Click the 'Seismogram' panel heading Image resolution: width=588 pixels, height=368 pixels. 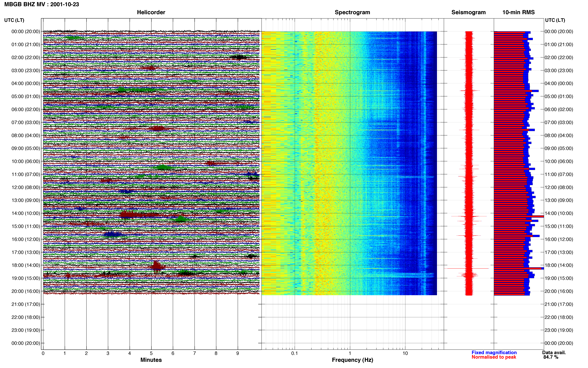[x=468, y=12]
